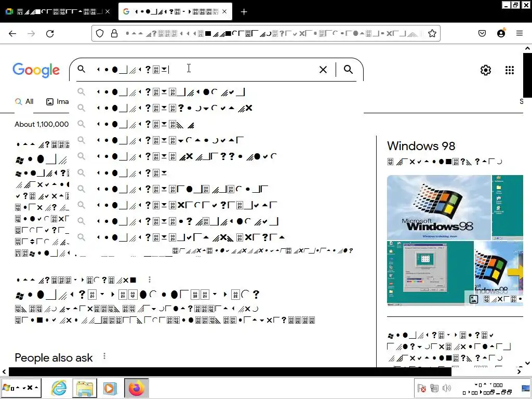Open the three-dot menu beside second result

click(x=149, y=280)
